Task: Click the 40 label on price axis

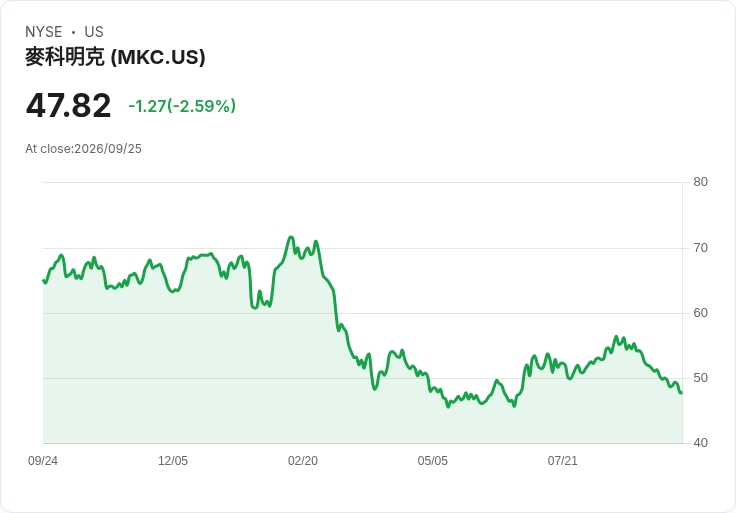Action: (x=700, y=443)
